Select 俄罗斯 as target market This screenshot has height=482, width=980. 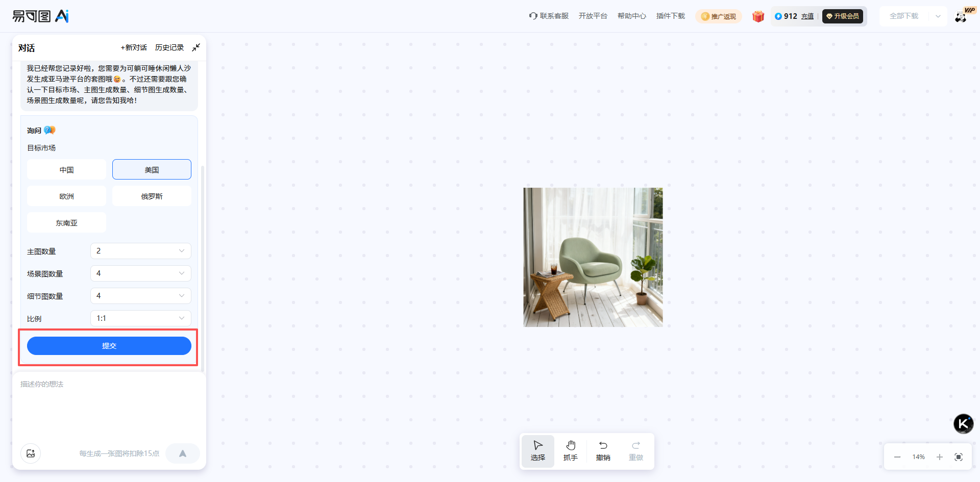coord(152,196)
